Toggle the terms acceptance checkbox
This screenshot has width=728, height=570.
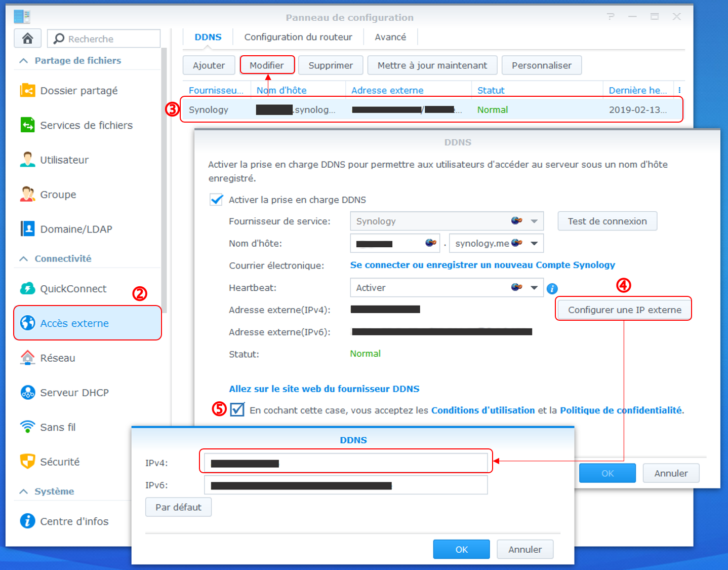coord(237,409)
